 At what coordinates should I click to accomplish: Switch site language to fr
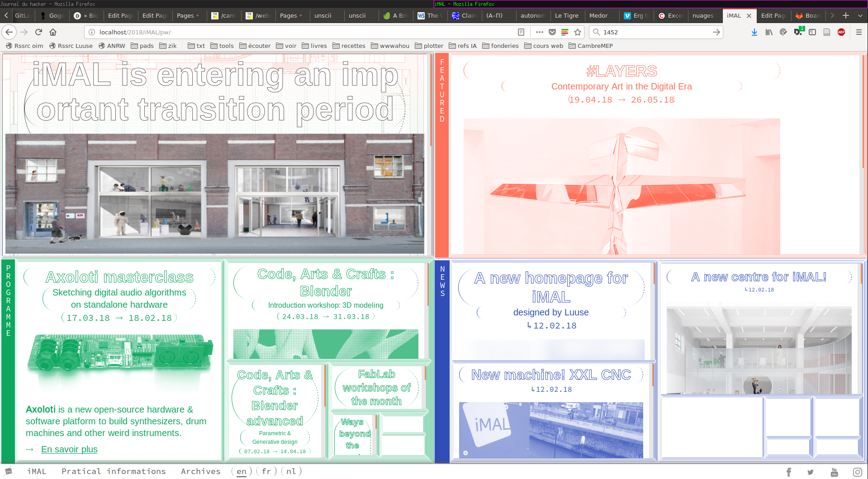point(266,471)
